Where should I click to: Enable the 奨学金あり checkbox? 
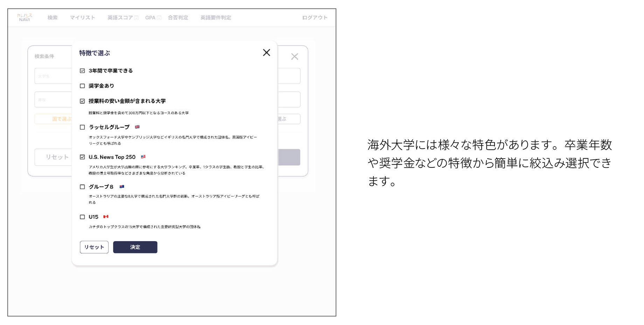pyautogui.click(x=82, y=86)
